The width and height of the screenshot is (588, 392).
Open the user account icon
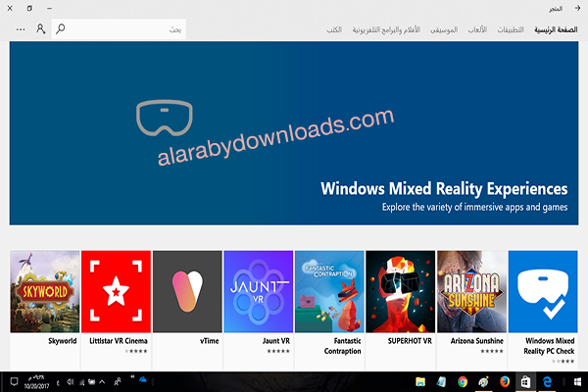pos(40,28)
